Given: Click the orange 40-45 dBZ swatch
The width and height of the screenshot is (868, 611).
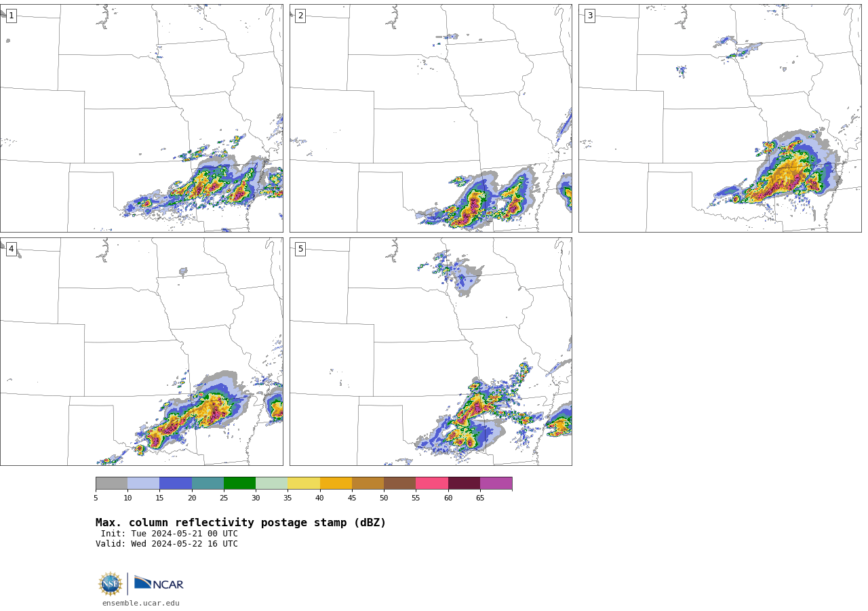Looking at the screenshot, I should [336, 484].
